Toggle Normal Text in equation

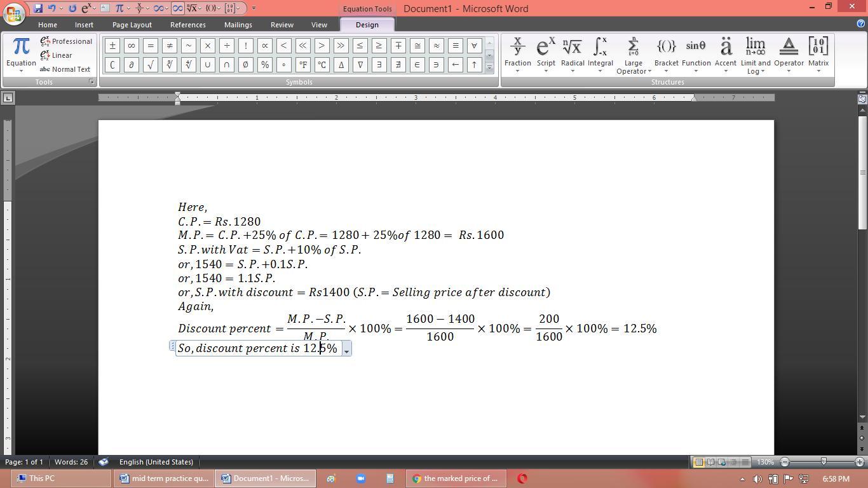click(65, 69)
